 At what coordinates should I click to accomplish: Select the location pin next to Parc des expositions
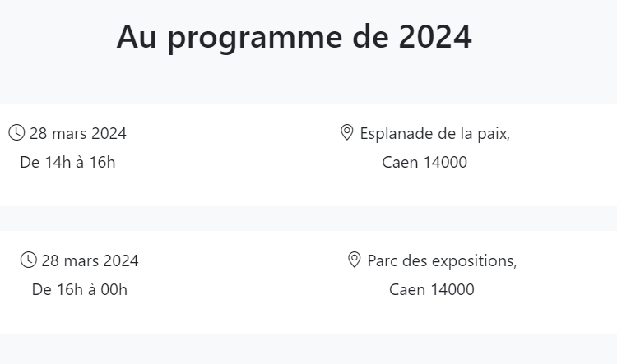pos(354,260)
